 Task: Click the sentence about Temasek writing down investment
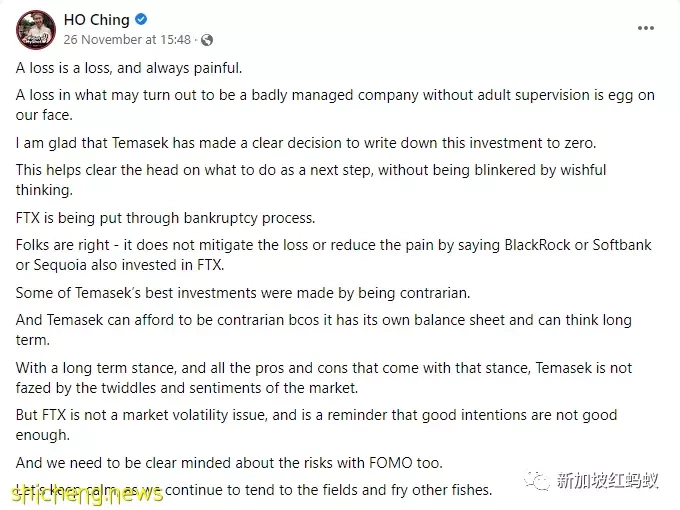(306, 143)
